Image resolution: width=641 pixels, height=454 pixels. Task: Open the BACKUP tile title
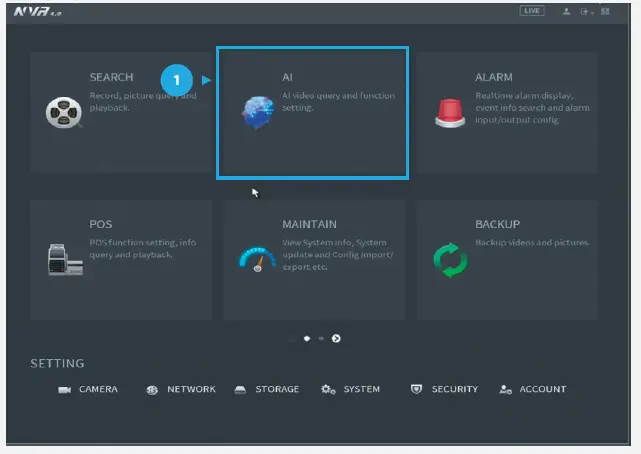pyautogui.click(x=498, y=224)
